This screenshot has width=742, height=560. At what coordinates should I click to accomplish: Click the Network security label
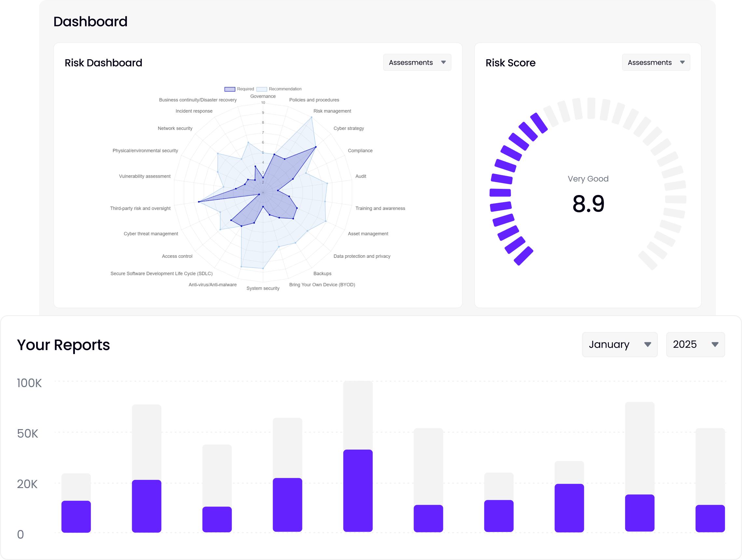coord(175,128)
